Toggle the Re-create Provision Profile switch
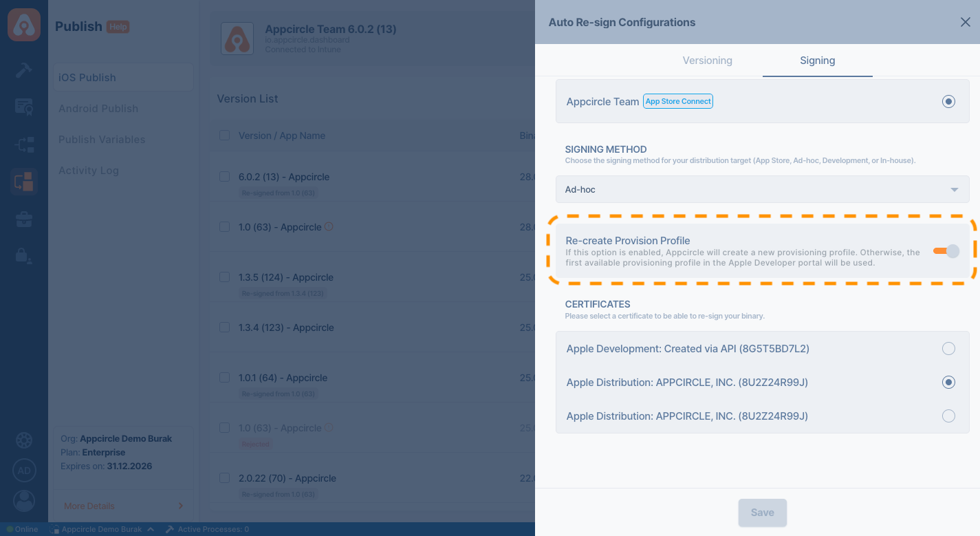The width and height of the screenshot is (980, 536). click(x=946, y=251)
